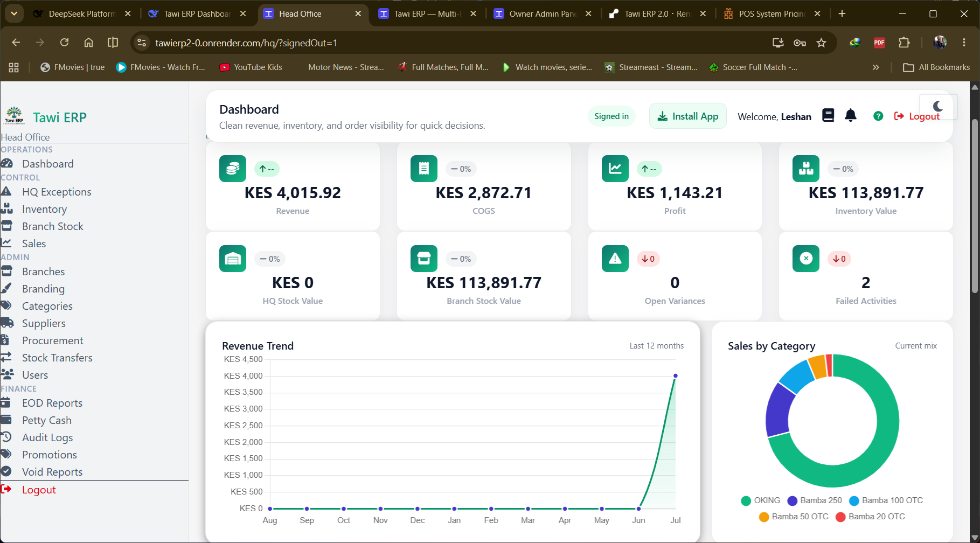This screenshot has width=980, height=543.
Task: Click the Promotions tags icon
Action: click(x=6, y=454)
